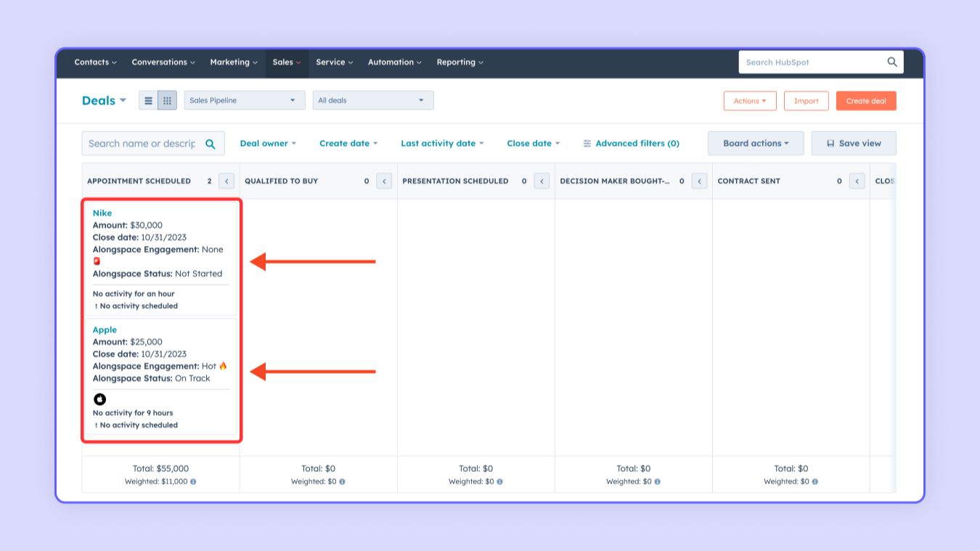Click magnifier icon in deal search box
This screenshot has height=551, width=980.
pos(211,144)
